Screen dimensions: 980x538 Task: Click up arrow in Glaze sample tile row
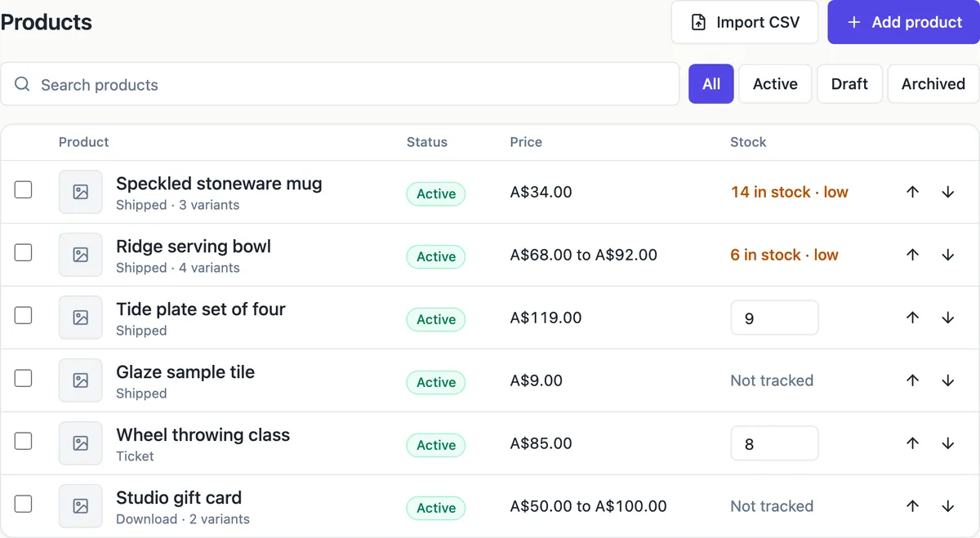click(x=913, y=380)
